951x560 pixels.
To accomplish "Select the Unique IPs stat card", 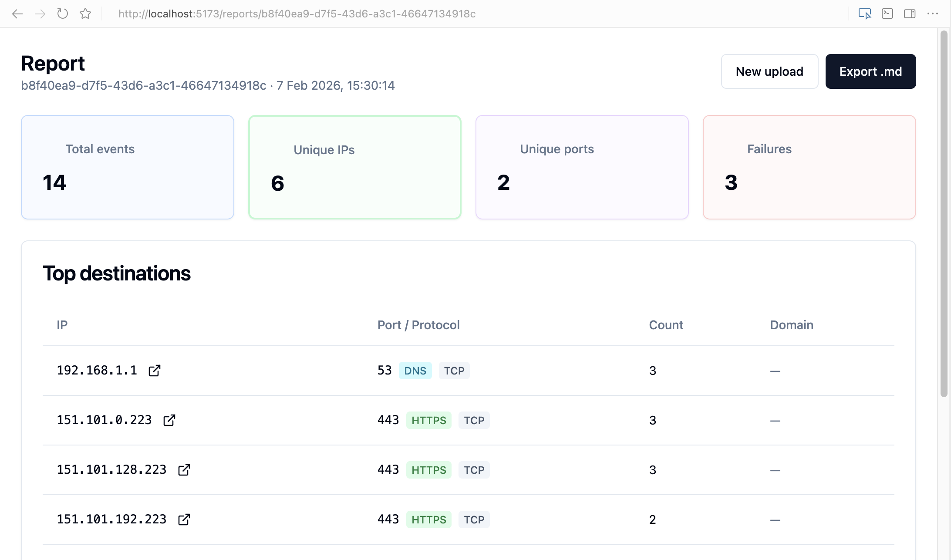I will click(x=355, y=167).
